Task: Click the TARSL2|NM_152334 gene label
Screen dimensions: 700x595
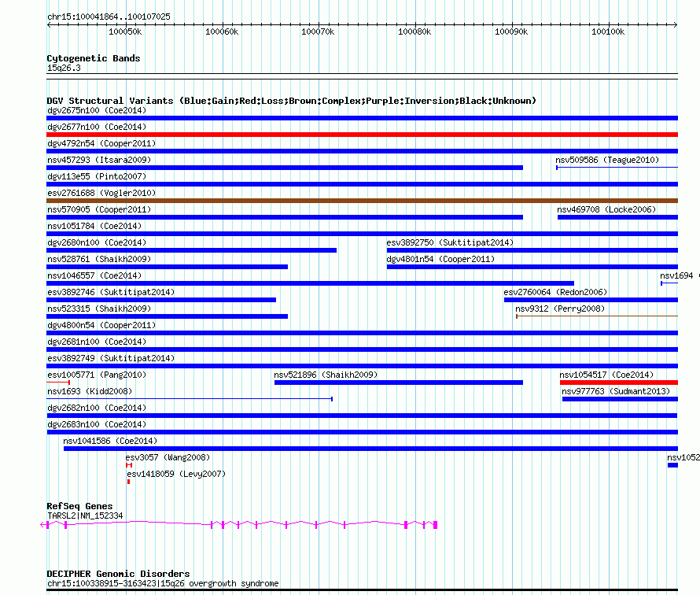Action: (85, 516)
